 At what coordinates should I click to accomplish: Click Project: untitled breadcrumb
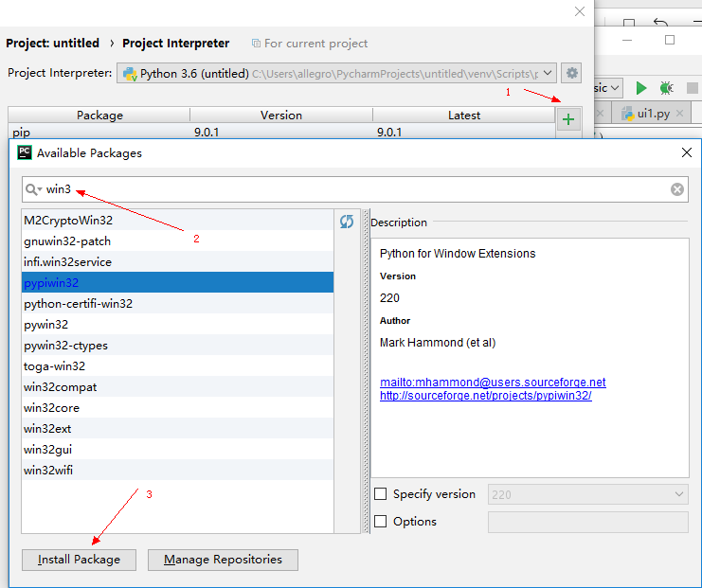click(x=52, y=43)
